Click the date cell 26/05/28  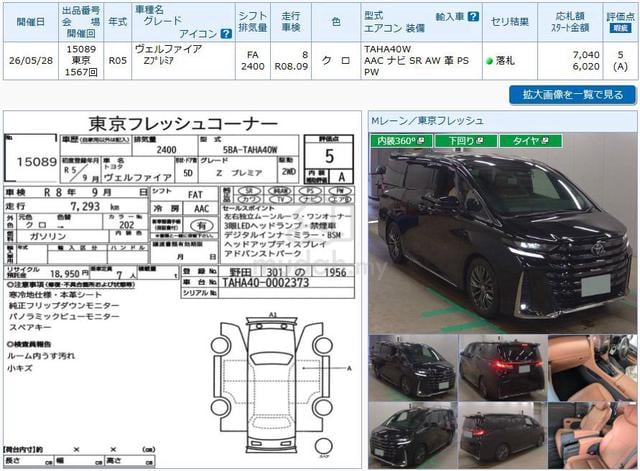(31, 61)
